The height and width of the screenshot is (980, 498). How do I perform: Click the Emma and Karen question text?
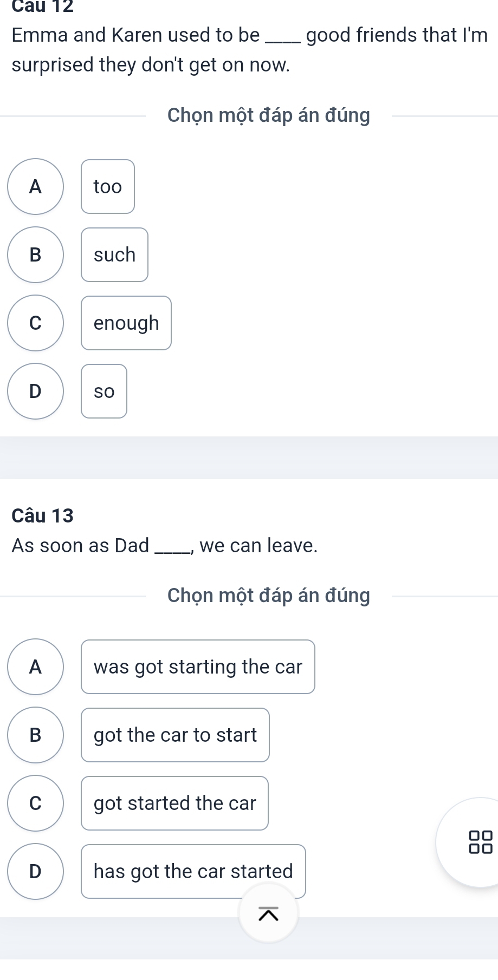click(249, 50)
